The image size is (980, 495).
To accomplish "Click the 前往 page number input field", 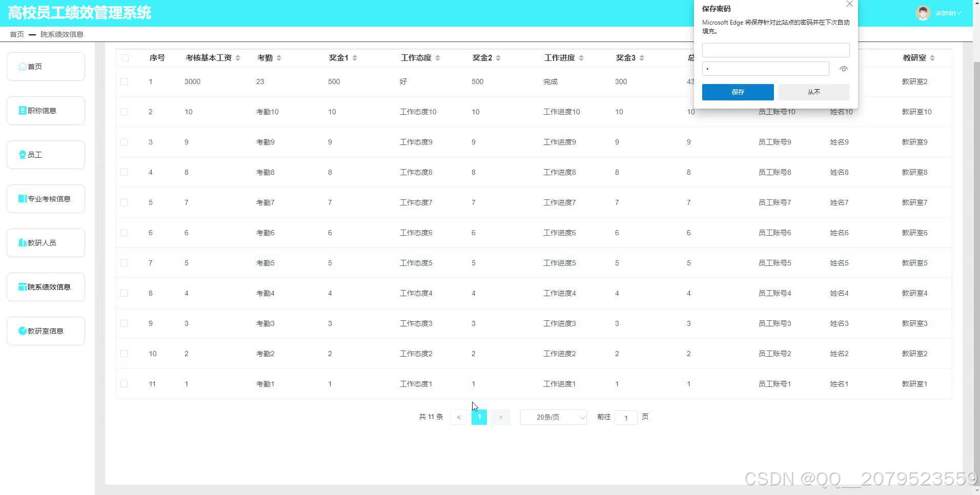I will (x=626, y=418).
